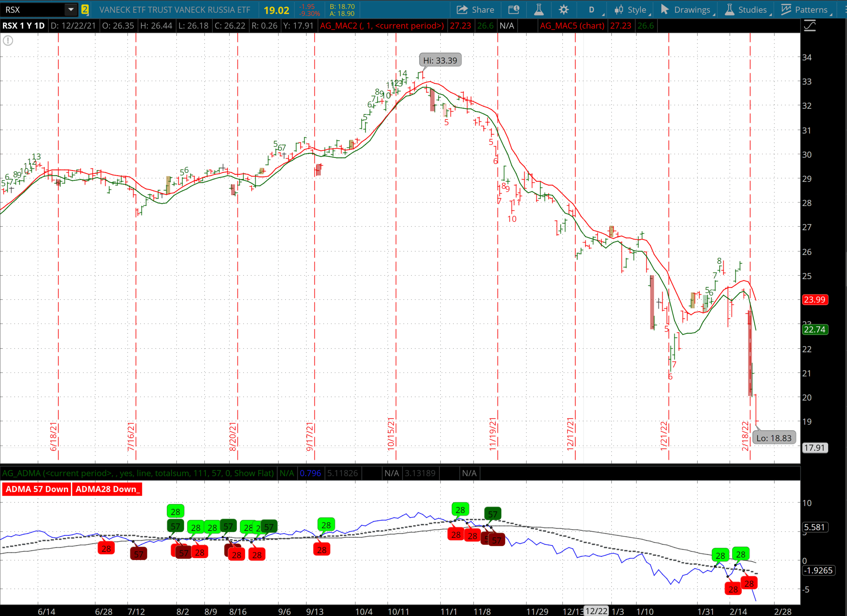Open the Style menu
847x616 pixels.
click(631, 10)
